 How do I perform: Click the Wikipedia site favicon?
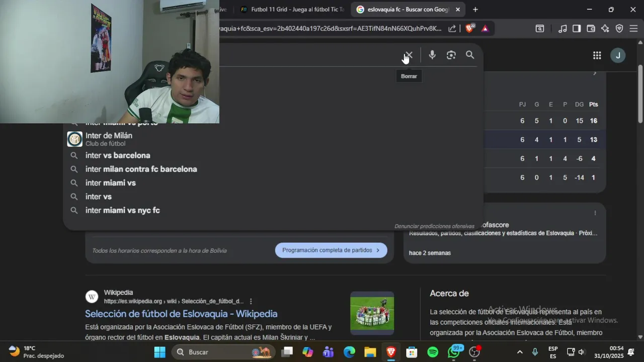click(x=92, y=297)
